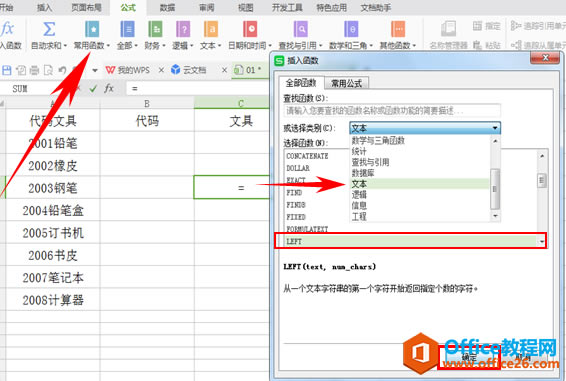Image resolution: width=566 pixels, height=381 pixels.
Task: Click the print icon in quick toolbar
Action: (x=34, y=70)
